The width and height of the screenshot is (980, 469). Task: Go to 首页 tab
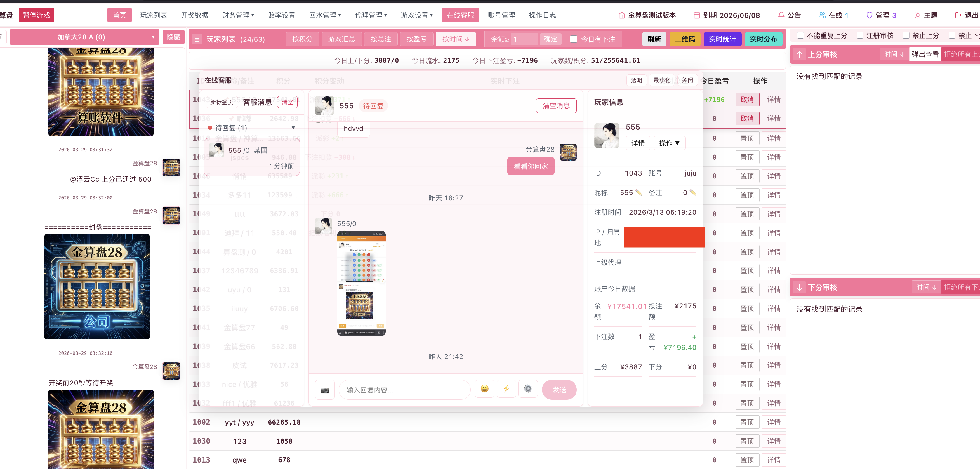(x=119, y=15)
